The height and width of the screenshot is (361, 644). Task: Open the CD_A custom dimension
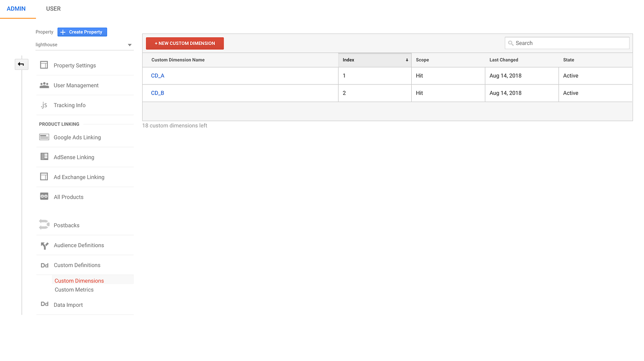pyautogui.click(x=158, y=75)
